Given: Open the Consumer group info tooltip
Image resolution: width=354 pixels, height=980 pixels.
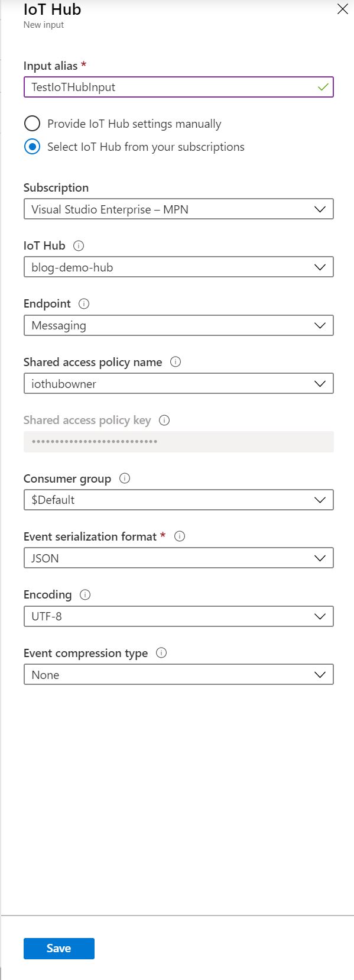Looking at the screenshot, I should point(125,478).
